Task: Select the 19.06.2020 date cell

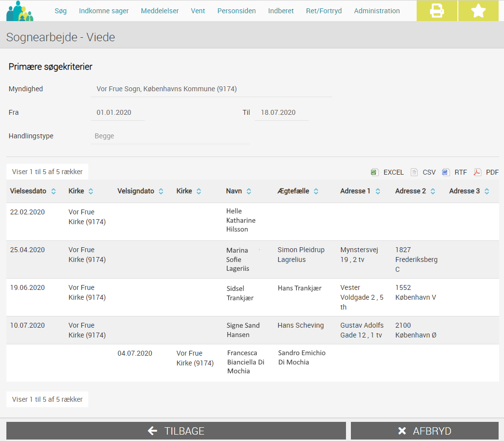Action: click(x=27, y=287)
